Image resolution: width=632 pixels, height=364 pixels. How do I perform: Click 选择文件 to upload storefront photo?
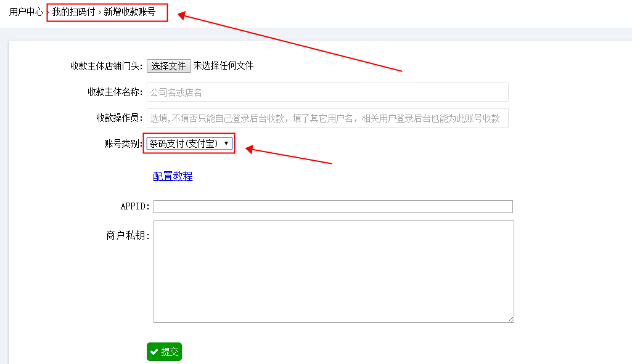point(168,66)
